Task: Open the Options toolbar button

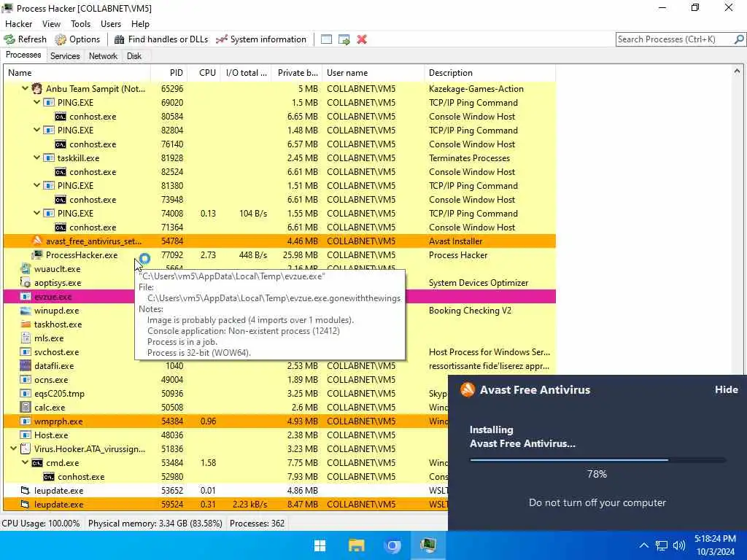Action: pos(77,39)
